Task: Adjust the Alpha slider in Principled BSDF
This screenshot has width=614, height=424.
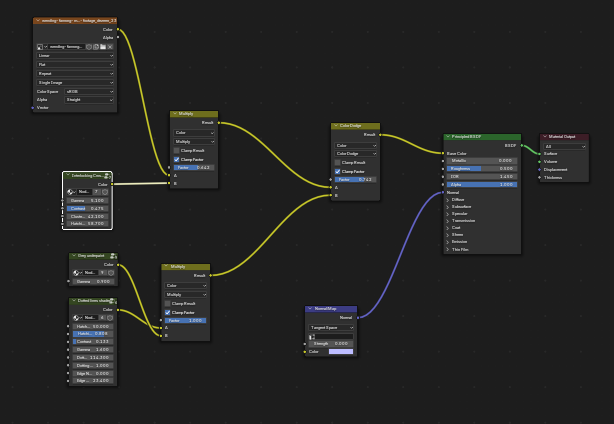Action: pyautogui.click(x=482, y=184)
